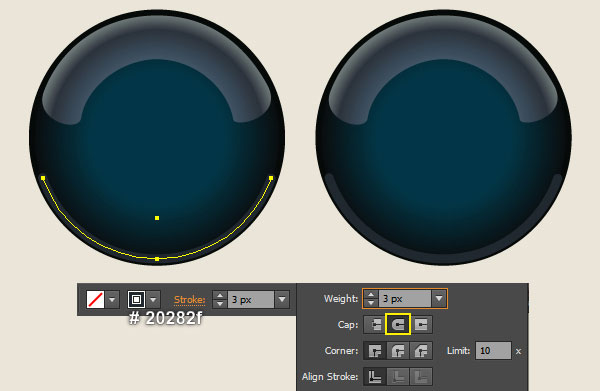Align stroke to outside icon
600x391 pixels.
coord(421,376)
